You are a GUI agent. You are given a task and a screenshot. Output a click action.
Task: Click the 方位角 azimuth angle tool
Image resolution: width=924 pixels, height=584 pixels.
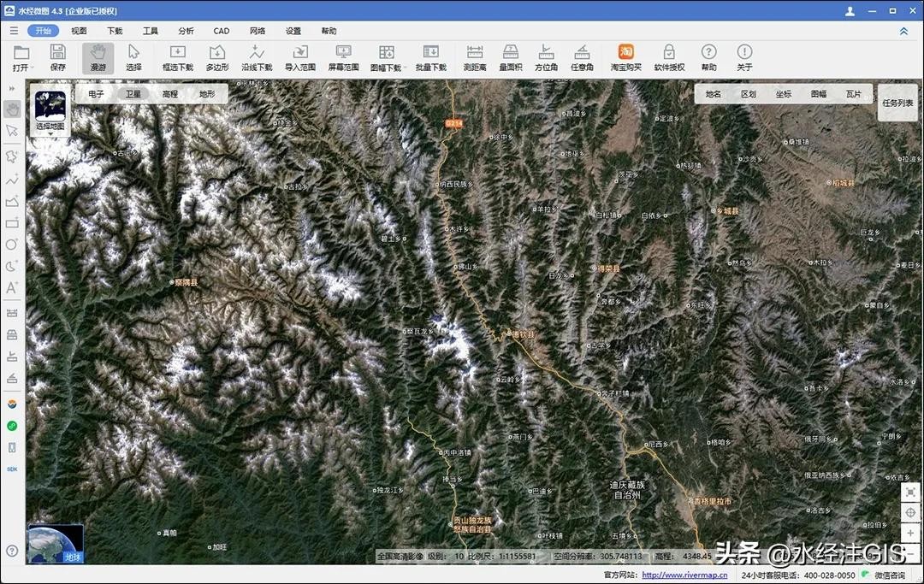pyautogui.click(x=546, y=57)
